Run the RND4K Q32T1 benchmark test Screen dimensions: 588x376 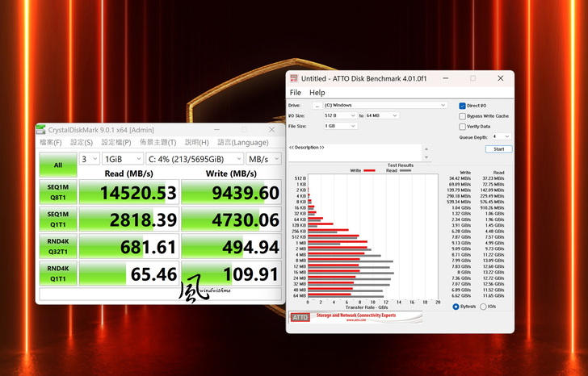(57, 246)
